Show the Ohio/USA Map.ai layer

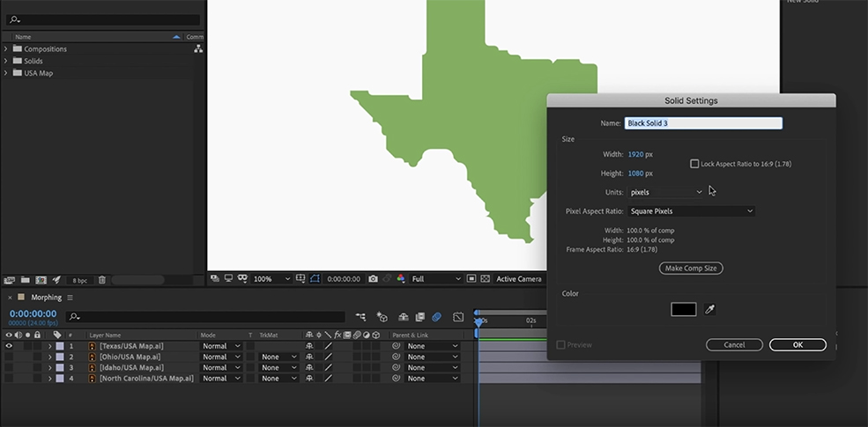pos(9,357)
